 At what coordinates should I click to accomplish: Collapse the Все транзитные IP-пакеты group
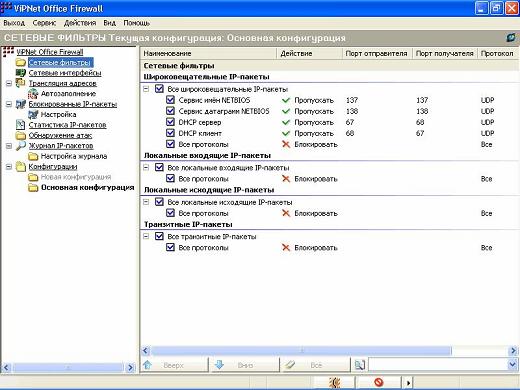coord(146,236)
